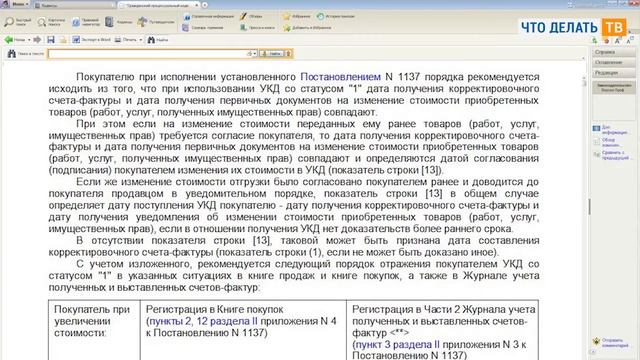Click the gray profile button below the Редакции tab
Screen dimensions: 640x360
pyautogui.click(x=614, y=87)
